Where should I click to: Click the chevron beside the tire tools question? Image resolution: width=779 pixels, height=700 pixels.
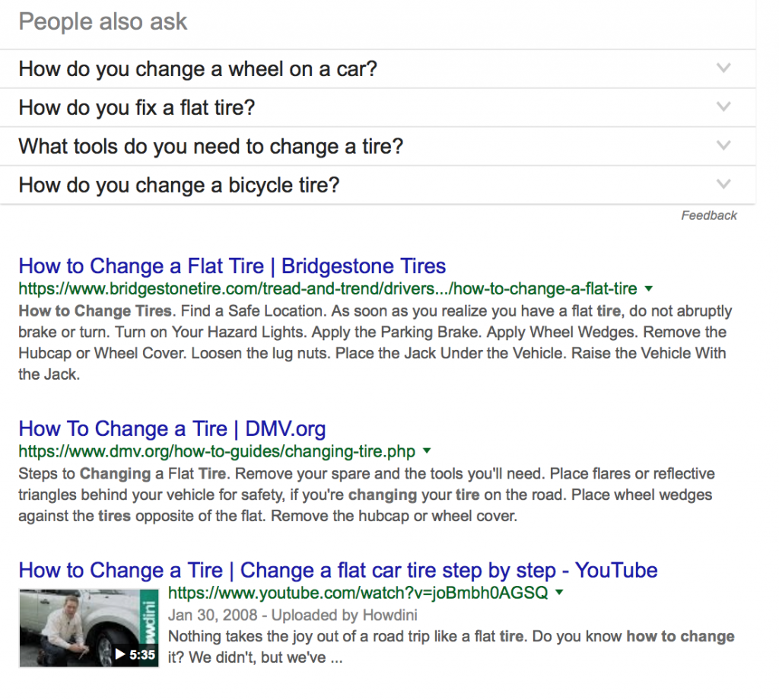[x=723, y=146]
